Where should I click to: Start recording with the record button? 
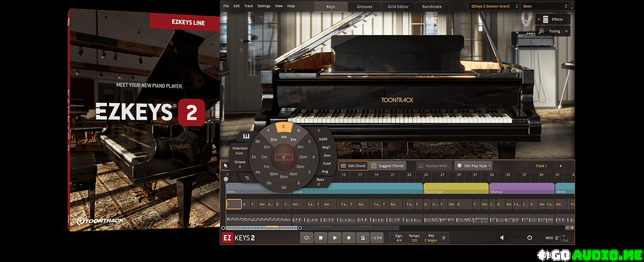[x=349, y=237]
